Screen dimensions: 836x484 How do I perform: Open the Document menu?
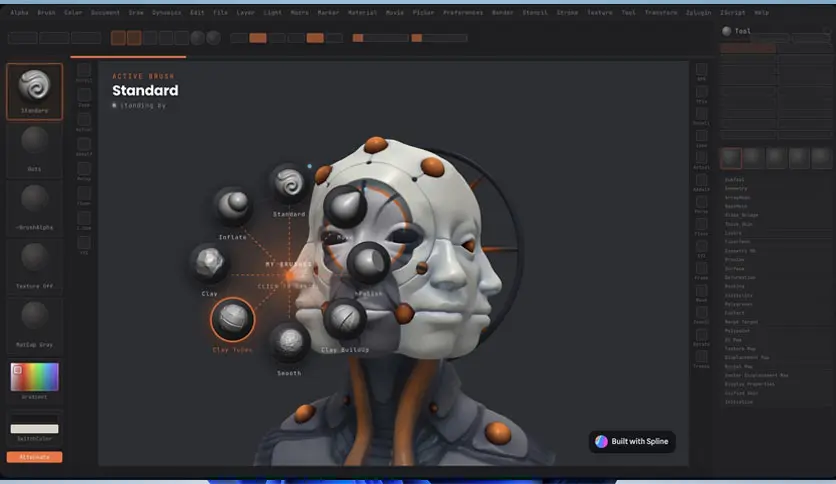[x=105, y=12]
